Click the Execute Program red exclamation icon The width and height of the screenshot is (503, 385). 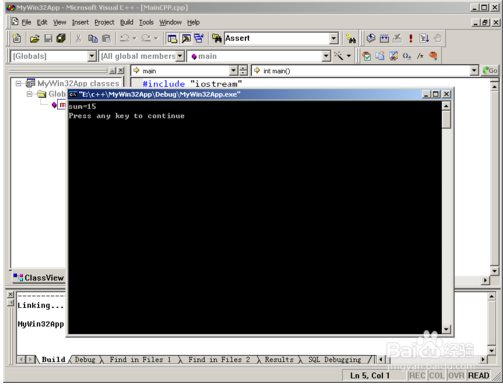point(411,38)
